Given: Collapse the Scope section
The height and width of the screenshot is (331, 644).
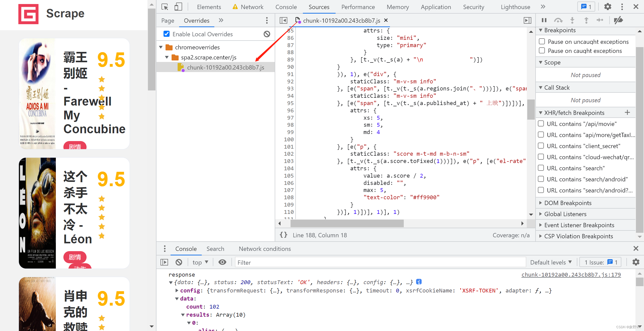Looking at the screenshot, I should coord(540,62).
